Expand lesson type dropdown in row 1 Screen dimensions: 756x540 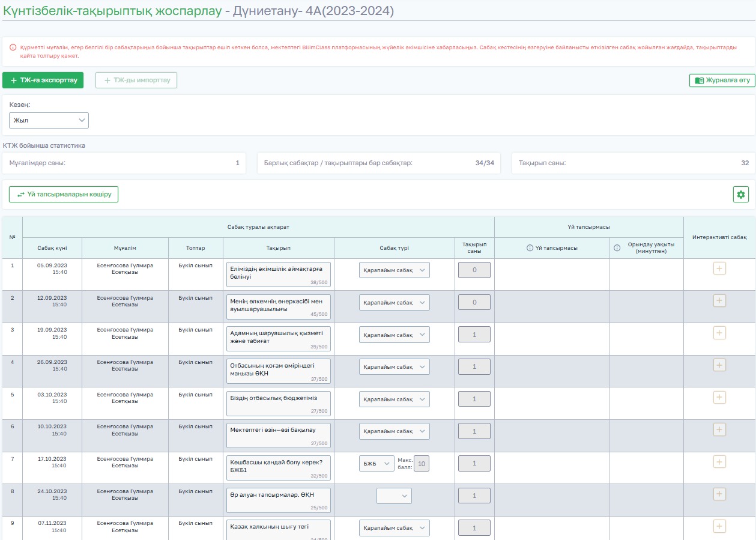coord(395,270)
